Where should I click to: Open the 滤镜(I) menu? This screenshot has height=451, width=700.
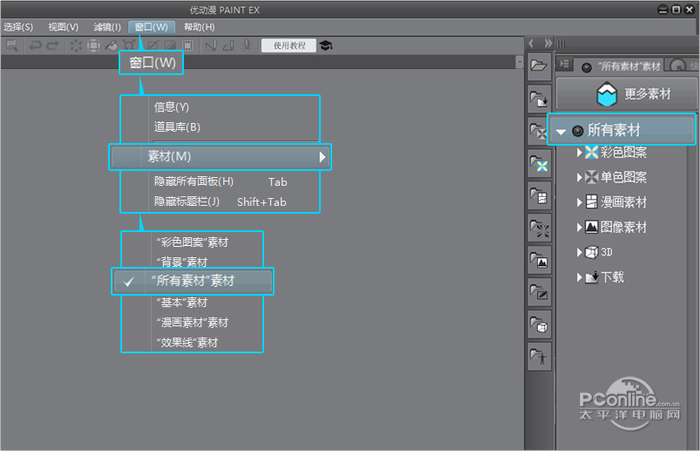[x=107, y=27]
